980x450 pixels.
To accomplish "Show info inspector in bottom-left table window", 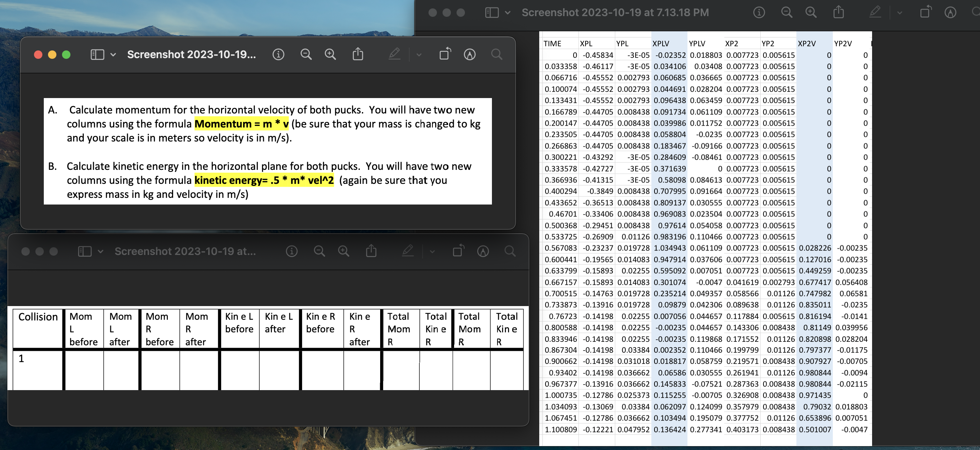I will 292,251.
